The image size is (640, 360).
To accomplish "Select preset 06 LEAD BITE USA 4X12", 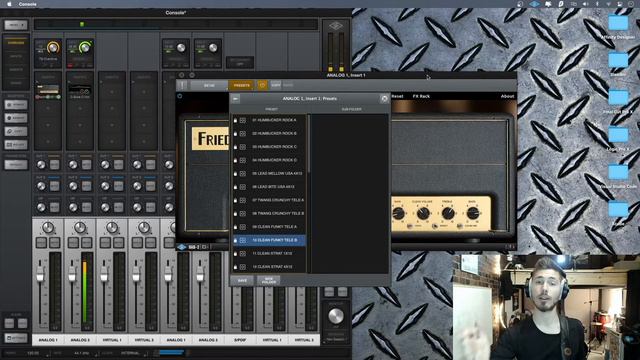I will [x=269, y=187].
